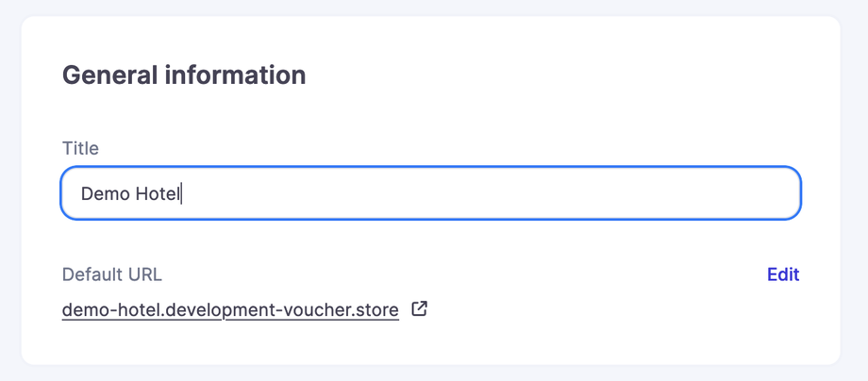
Task: Focus the Title input field
Action: point(430,193)
